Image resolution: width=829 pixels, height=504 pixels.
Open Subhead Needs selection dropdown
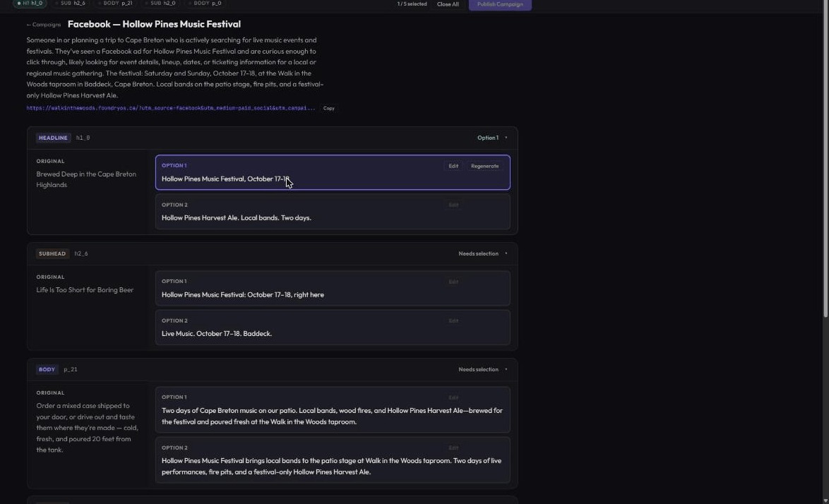(x=483, y=253)
